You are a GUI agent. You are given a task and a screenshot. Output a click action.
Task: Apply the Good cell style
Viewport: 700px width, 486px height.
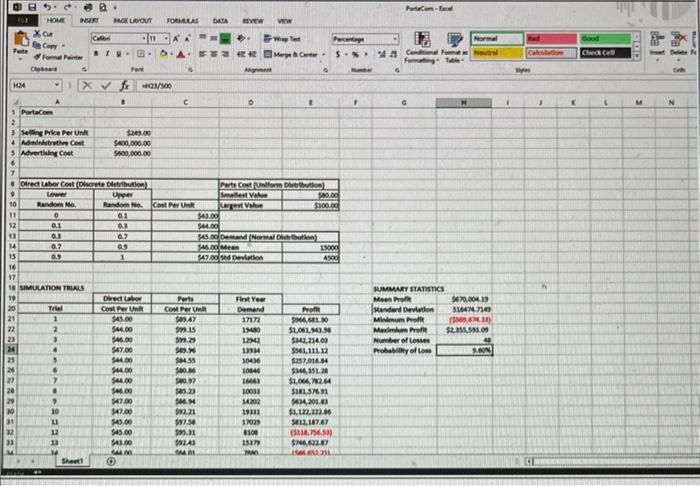tap(605, 39)
